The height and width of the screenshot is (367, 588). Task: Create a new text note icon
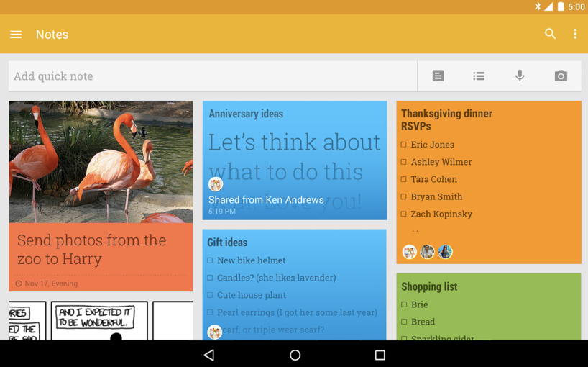[438, 76]
